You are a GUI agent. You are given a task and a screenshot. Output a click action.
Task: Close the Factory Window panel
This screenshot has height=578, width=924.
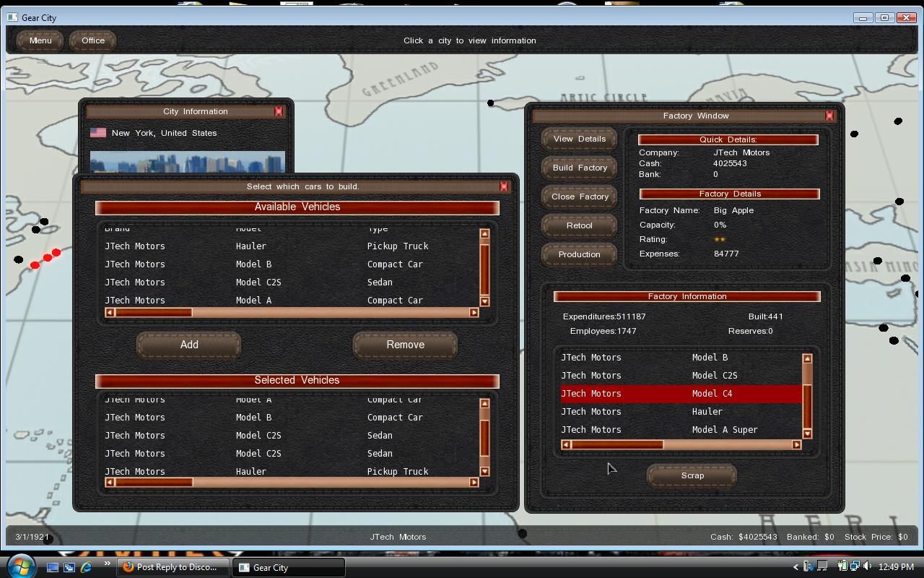(829, 116)
